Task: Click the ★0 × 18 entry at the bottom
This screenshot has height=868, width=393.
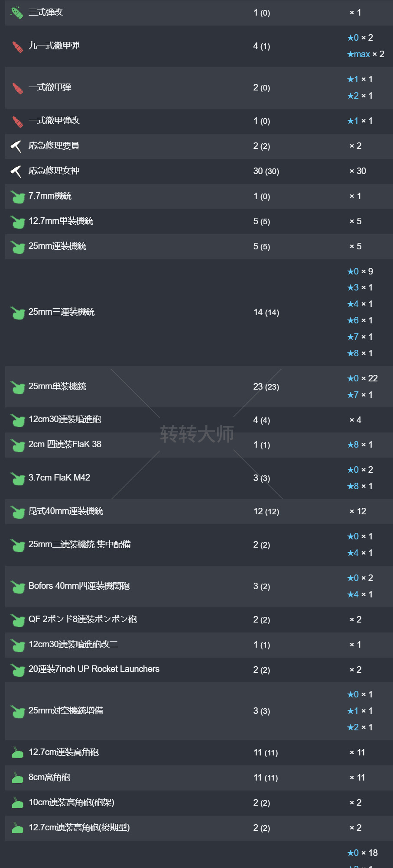Action: tap(362, 853)
